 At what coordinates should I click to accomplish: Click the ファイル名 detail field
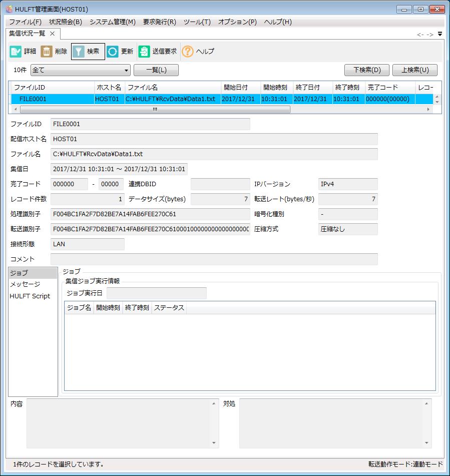click(214, 154)
